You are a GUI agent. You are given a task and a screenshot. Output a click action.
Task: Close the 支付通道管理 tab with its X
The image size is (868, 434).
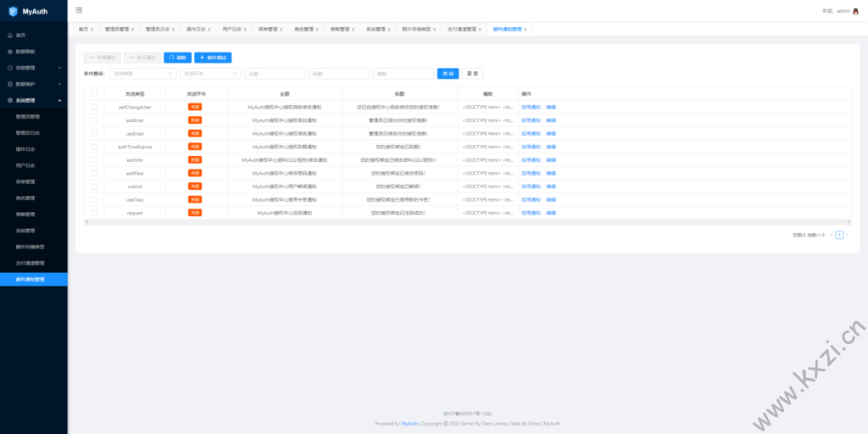point(480,30)
